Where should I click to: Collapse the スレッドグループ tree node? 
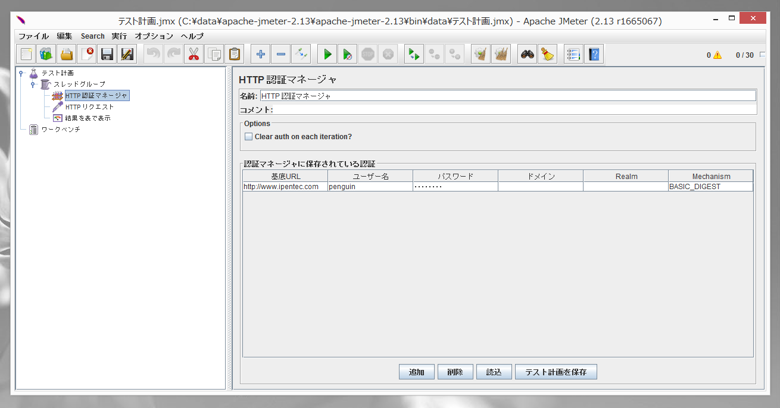click(33, 85)
